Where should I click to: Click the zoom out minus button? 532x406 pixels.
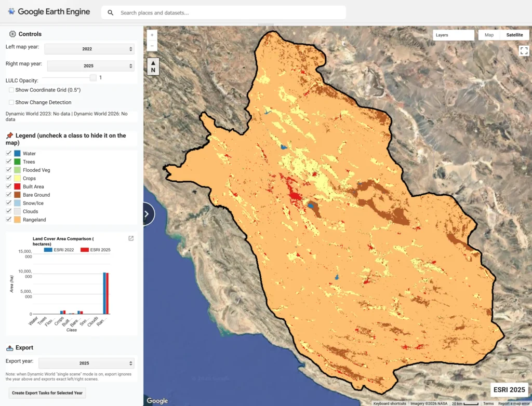(152, 46)
